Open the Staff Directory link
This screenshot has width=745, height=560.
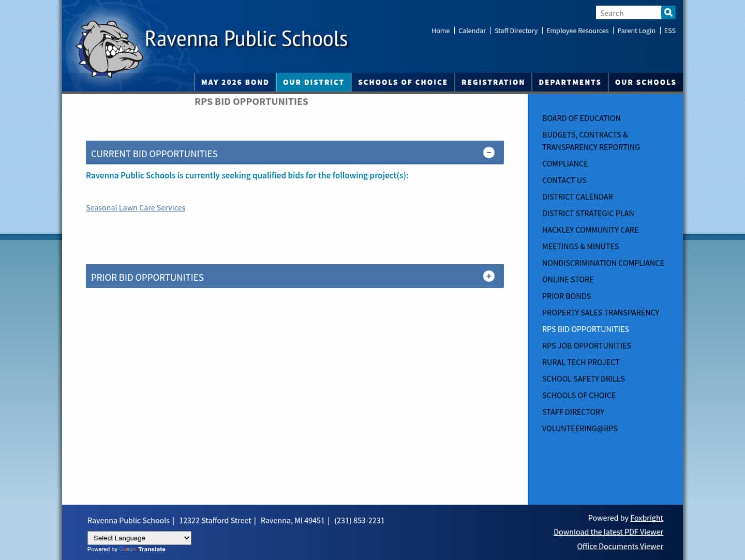516,31
